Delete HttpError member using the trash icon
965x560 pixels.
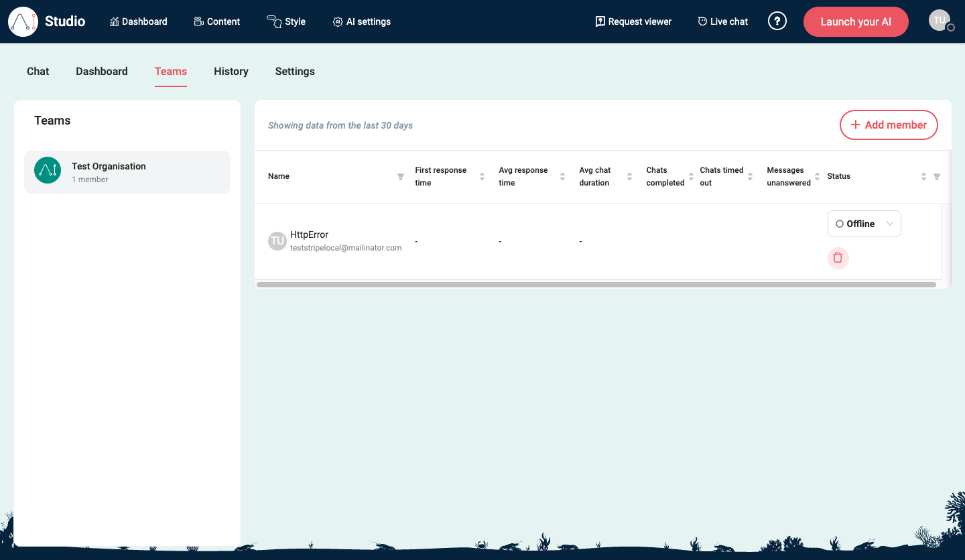tap(838, 258)
